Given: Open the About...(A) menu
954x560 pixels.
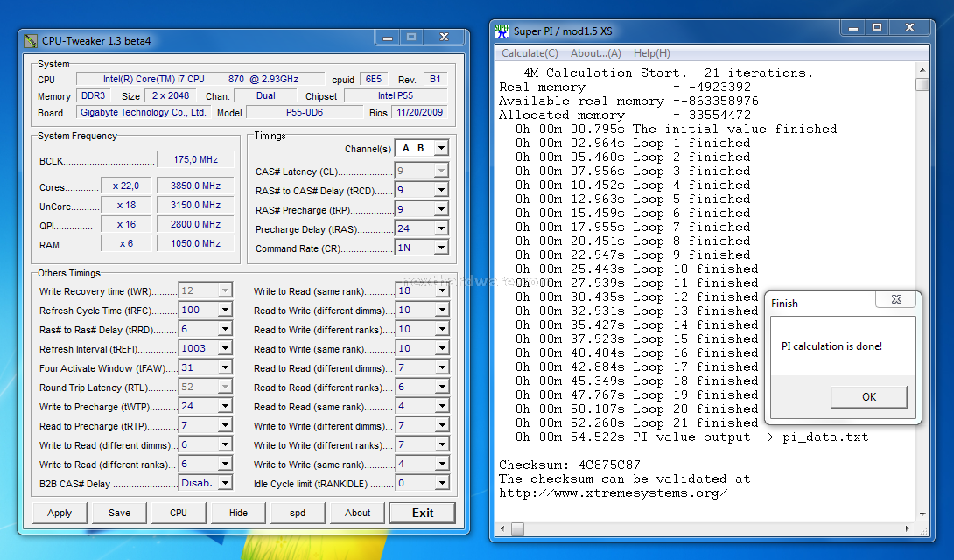Looking at the screenshot, I should (x=596, y=52).
